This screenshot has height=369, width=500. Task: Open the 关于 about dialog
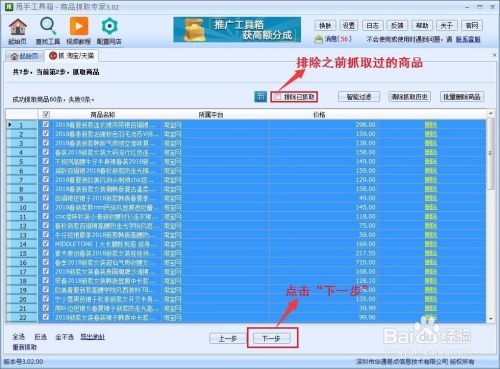click(446, 25)
